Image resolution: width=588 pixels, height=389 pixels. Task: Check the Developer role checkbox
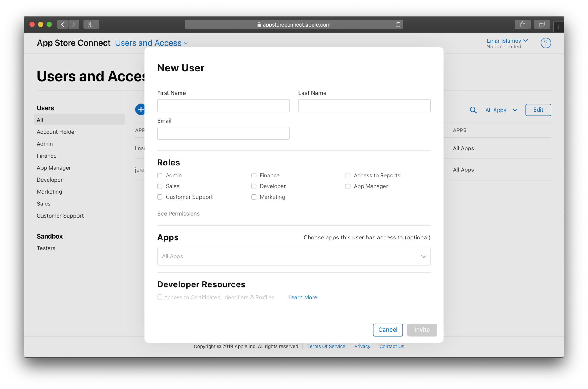click(x=254, y=186)
